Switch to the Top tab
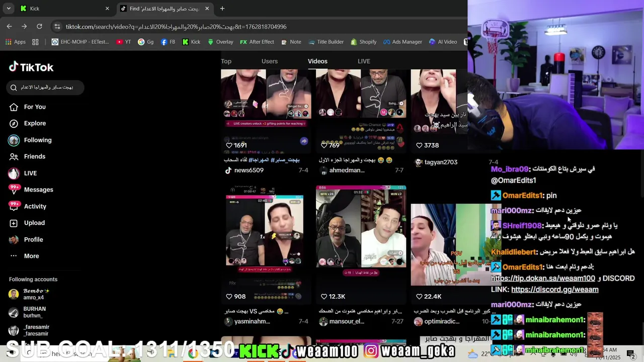The width and height of the screenshot is (644, 362). click(226, 61)
